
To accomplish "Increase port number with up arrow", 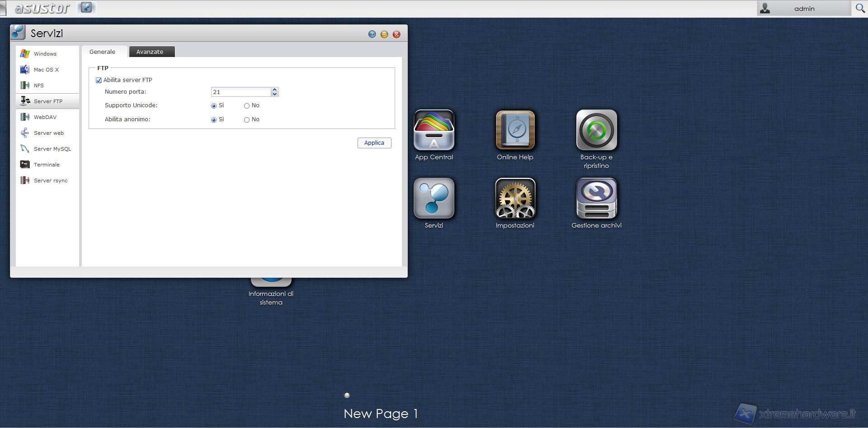I will 274,90.
